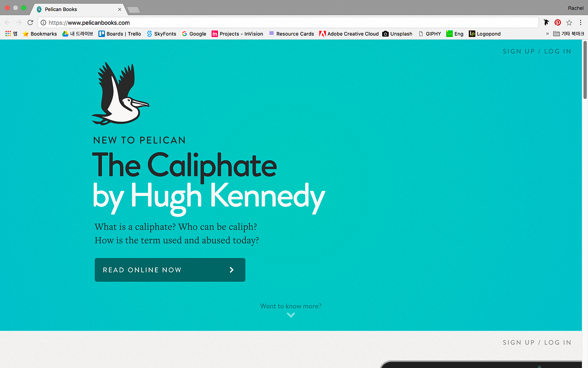Click inside the address bar
The height and width of the screenshot is (368, 588).
(x=252, y=23)
